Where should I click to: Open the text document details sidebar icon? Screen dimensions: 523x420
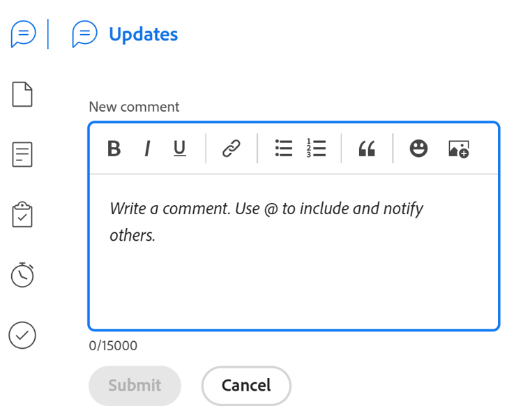pos(22,154)
